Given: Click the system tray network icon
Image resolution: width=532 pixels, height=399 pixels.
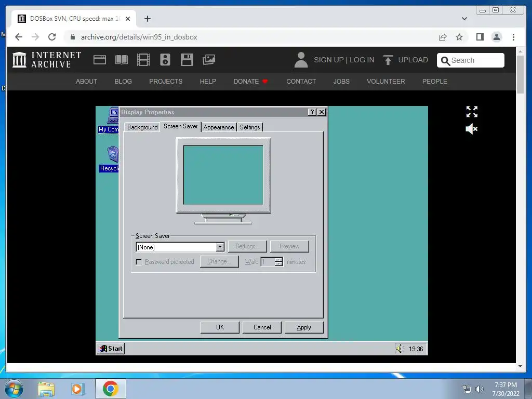Looking at the screenshot, I should pos(467,389).
